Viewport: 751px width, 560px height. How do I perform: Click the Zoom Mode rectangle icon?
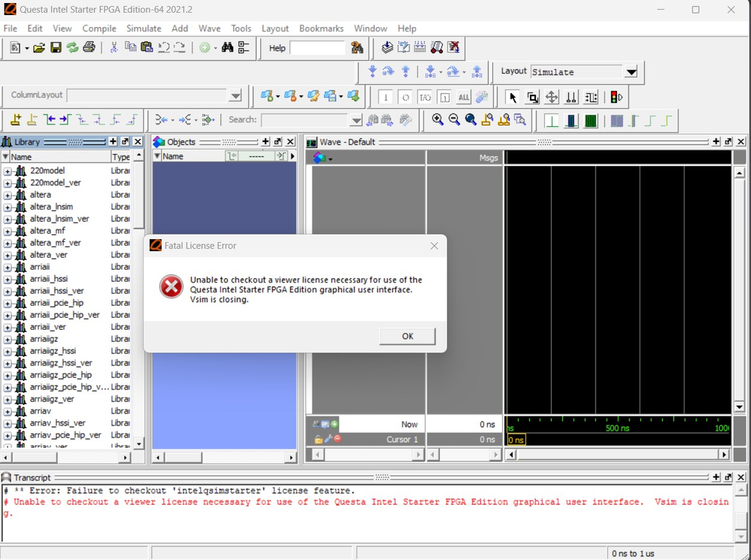(532, 97)
